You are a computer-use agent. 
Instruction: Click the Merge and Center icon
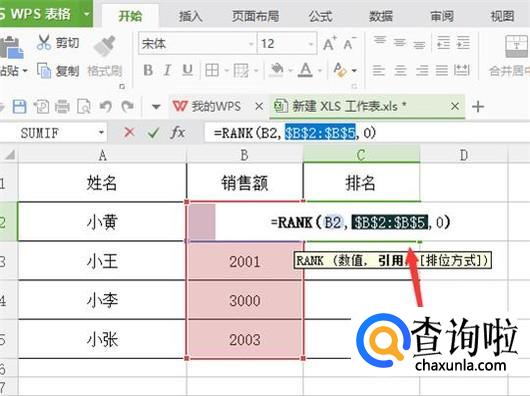(x=517, y=46)
